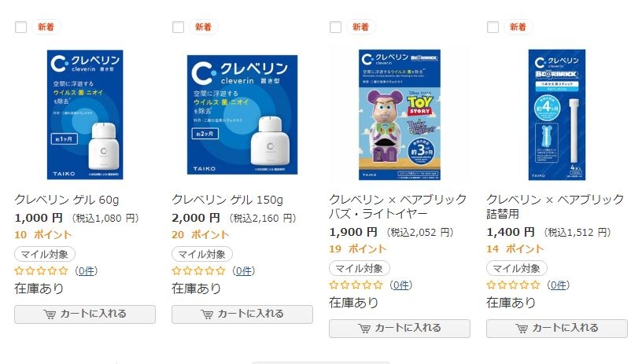This screenshot has width=642, height=364.
Task: Open the クレベリン ゲル 60g title link
Action: coord(67,199)
